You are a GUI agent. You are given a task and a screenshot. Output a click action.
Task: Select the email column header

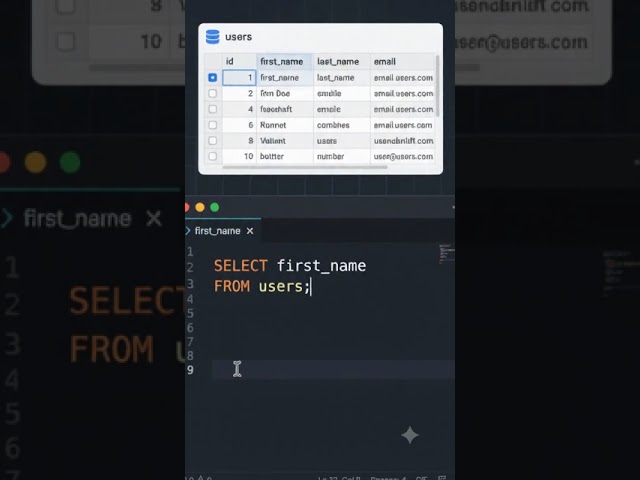[x=403, y=61]
